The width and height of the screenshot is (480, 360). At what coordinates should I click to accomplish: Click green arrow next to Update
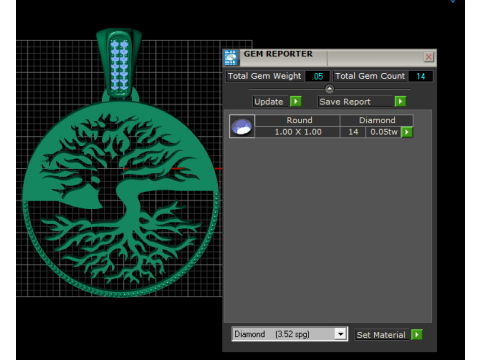pyautogui.click(x=296, y=101)
